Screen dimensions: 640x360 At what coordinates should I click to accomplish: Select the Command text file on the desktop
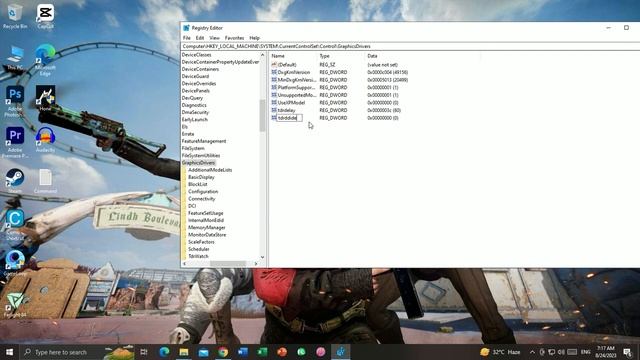[45, 181]
